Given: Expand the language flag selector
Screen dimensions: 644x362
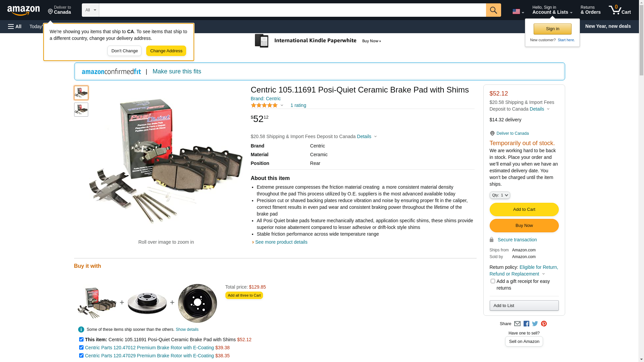Looking at the screenshot, I should [x=518, y=12].
